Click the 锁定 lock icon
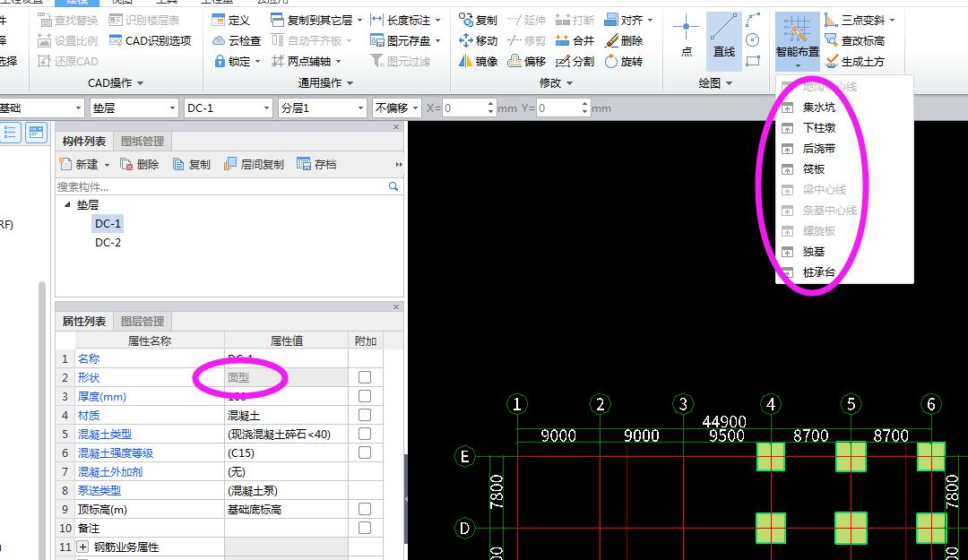This screenshot has height=560, width=968. [x=220, y=61]
